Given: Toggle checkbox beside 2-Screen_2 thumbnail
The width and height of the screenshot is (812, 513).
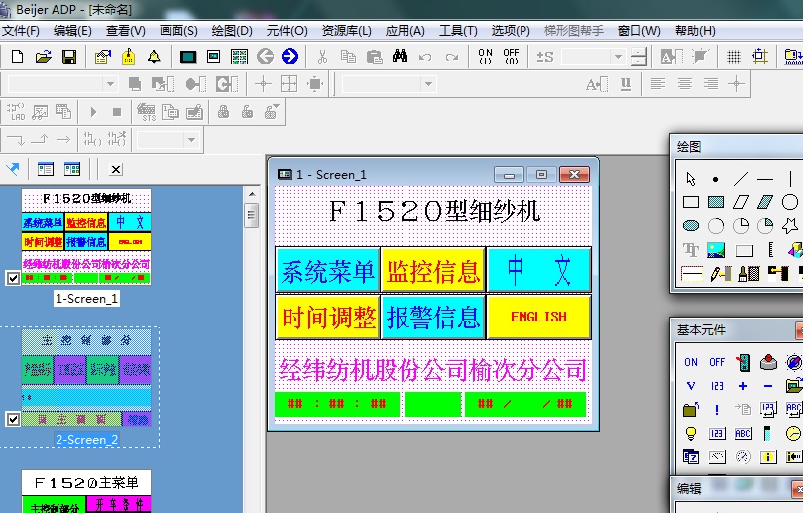Looking at the screenshot, I should coord(13,420).
